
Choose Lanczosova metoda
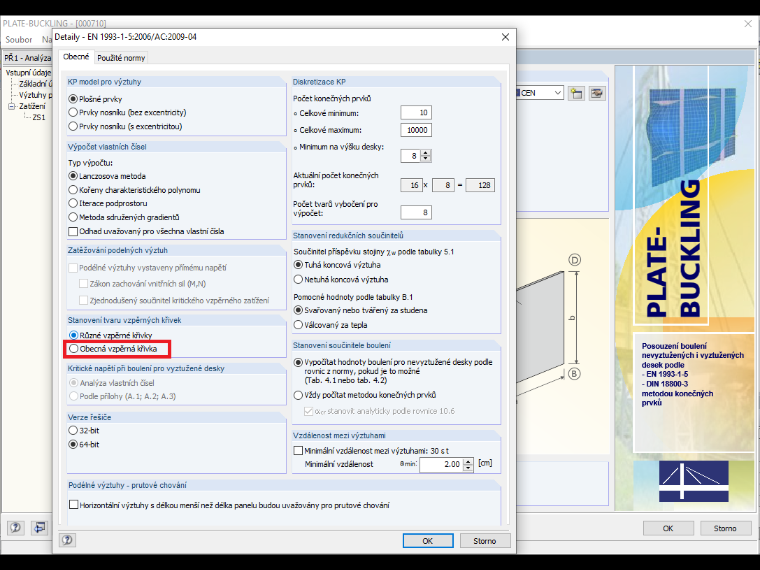(73, 176)
